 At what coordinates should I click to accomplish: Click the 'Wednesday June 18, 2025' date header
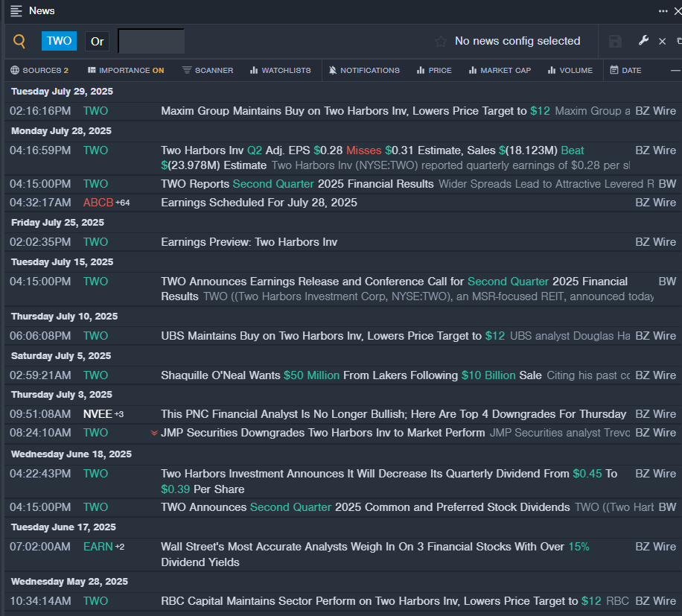[x=71, y=454]
